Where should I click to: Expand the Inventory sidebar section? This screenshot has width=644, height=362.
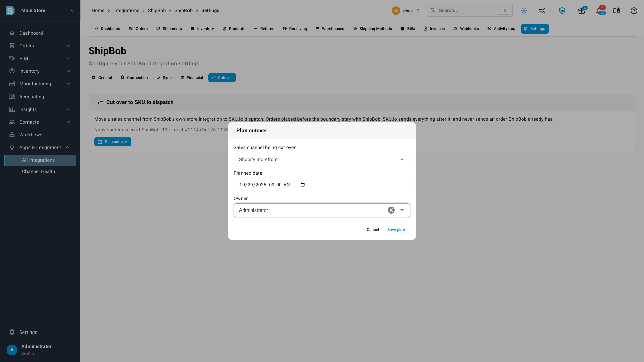[x=68, y=71]
